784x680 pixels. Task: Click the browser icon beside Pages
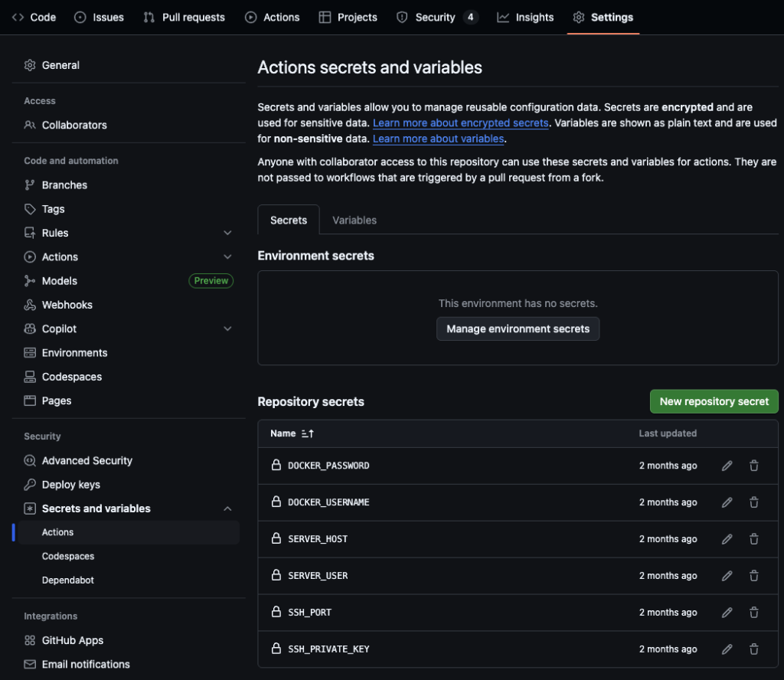click(30, 401)
